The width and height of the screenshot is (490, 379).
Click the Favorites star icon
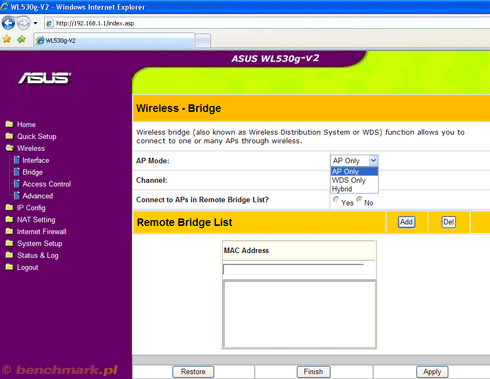tap(7, 39)
